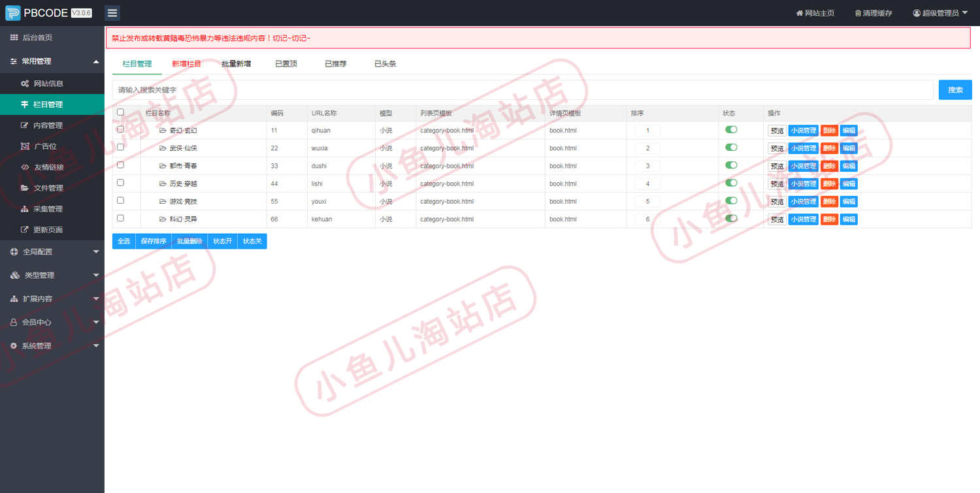Toggle status switch for lishi row
Screen dimensions: 980x493
click(731, 183)
